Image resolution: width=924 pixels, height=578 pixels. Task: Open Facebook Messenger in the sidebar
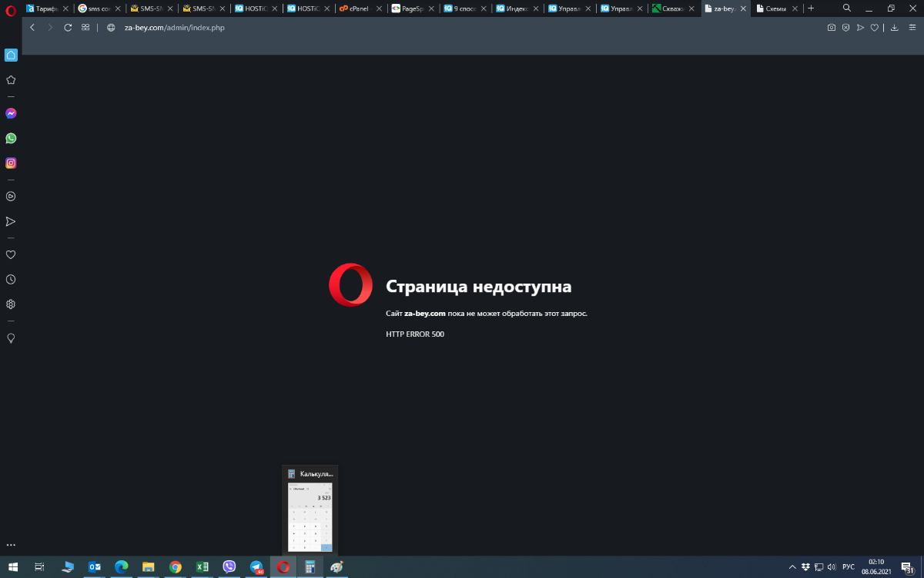(x=11, y=113)
